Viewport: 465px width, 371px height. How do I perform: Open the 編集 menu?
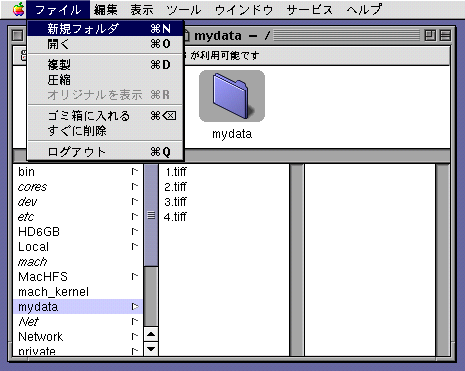(106, 10)
